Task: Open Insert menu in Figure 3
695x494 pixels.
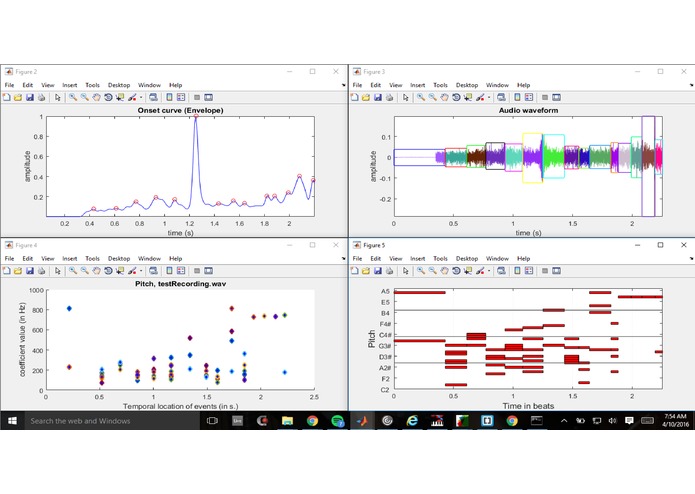Action: 418,85
